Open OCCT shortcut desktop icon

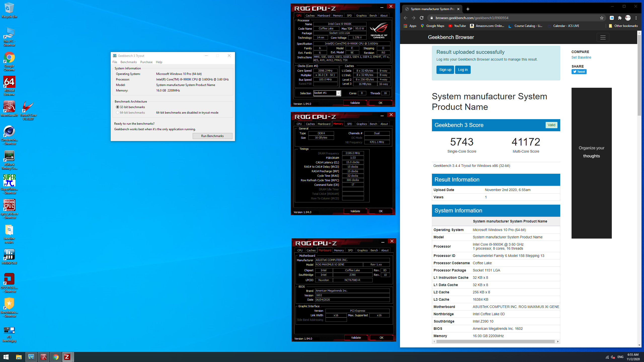9,283
